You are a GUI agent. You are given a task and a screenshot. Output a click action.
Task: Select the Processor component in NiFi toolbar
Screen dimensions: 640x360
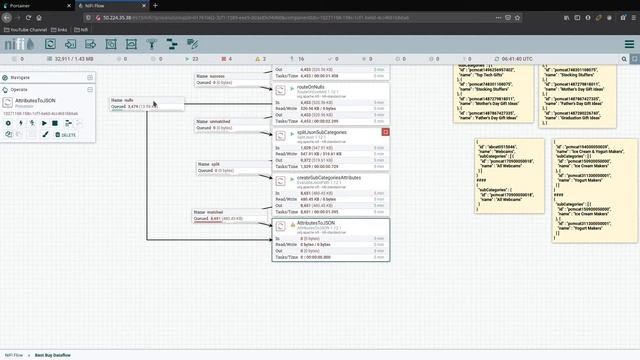50,44
